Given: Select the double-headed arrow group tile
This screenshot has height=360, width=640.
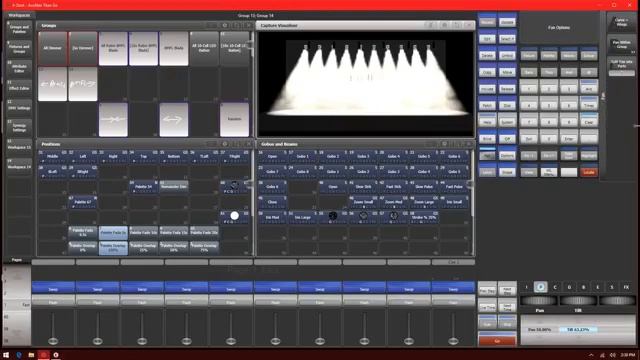Looking at the screenshot, I should 174,119.
